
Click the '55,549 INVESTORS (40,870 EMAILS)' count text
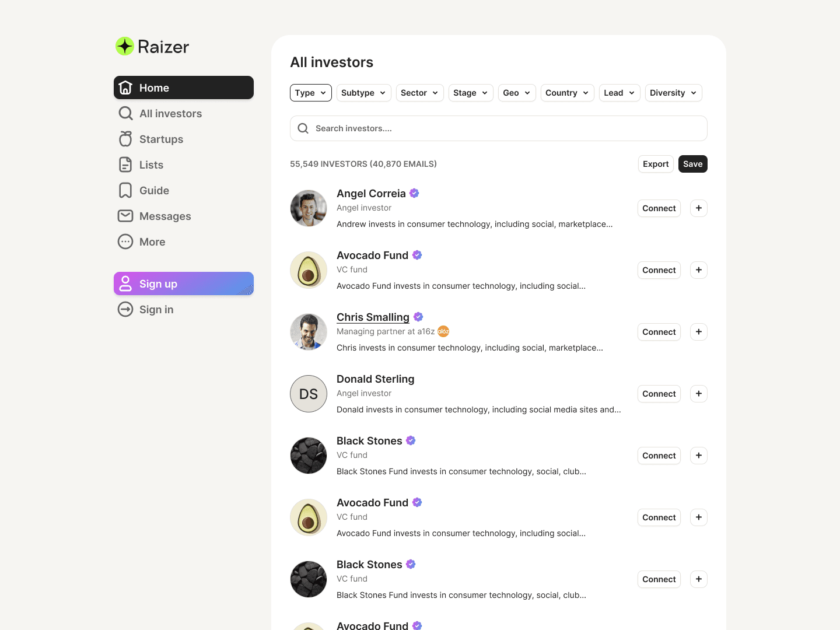coord(363,164)
